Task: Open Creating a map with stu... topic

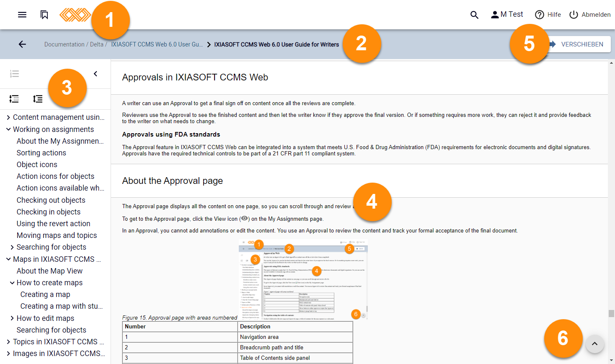Action: point(62,306)
